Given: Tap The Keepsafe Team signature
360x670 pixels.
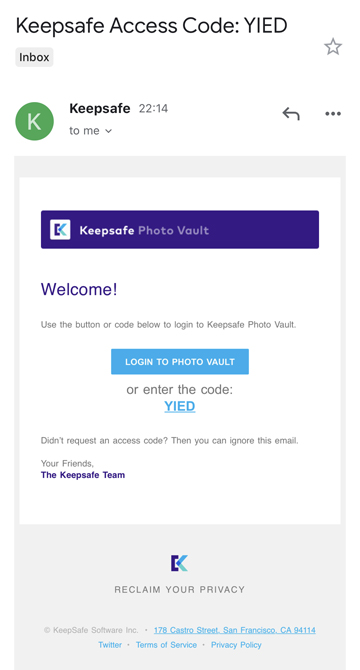Looking at the screenshot, I should [x=83, y=475].
